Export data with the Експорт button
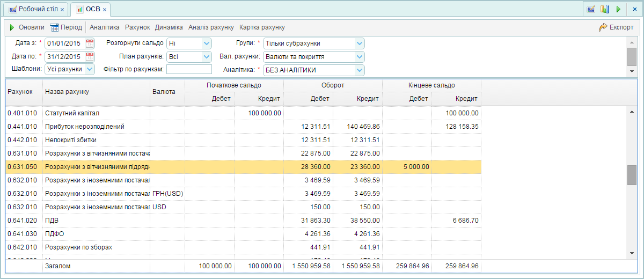Viewport: 644px width, 279px height. tap(617, 27)
